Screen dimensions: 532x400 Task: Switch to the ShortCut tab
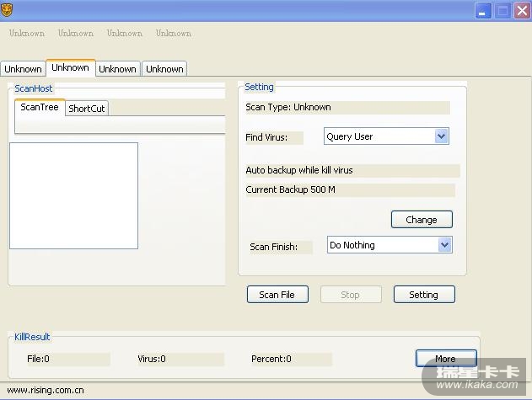click(87, 109)
